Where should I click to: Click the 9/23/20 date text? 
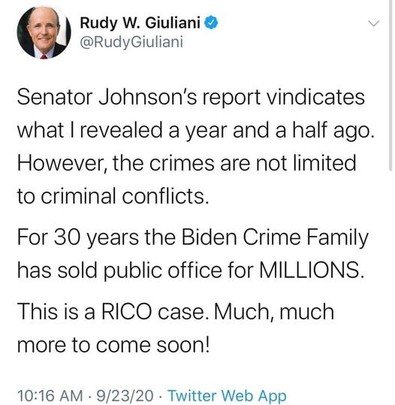click(x=125, y=396)
